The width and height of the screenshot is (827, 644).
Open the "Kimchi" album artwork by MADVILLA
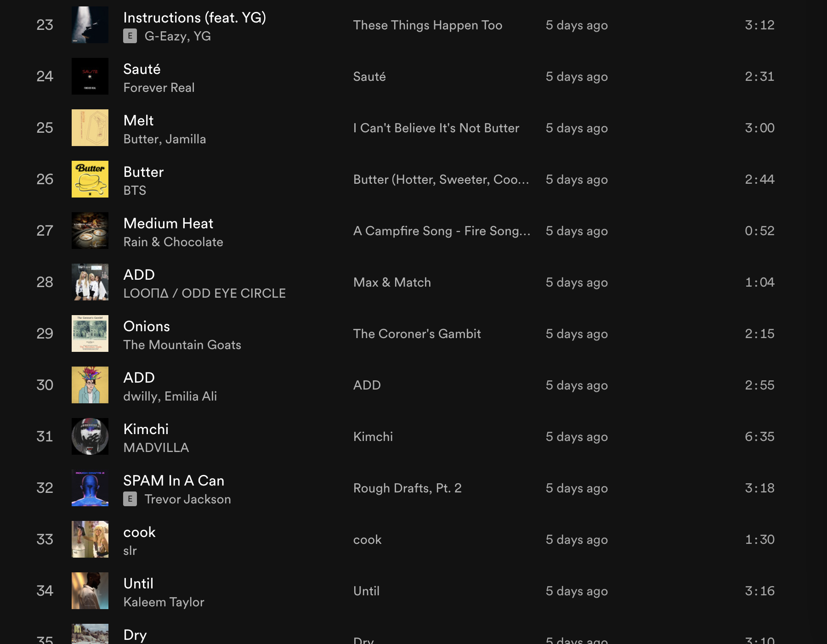click(x=90, y=436)
